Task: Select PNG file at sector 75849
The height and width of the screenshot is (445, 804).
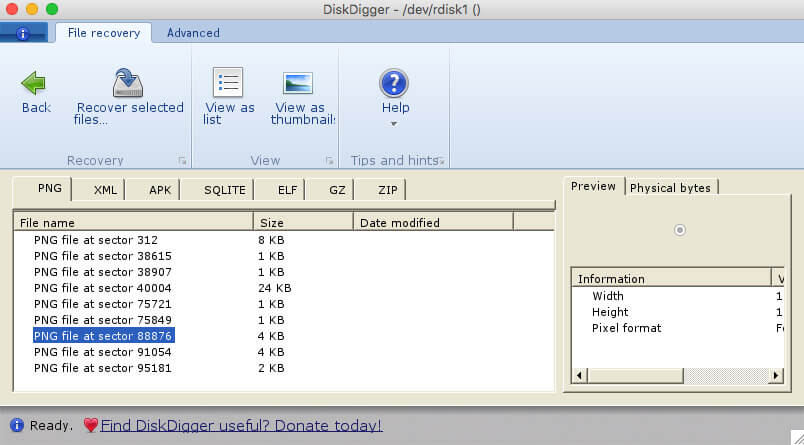Action: point(103,320)
